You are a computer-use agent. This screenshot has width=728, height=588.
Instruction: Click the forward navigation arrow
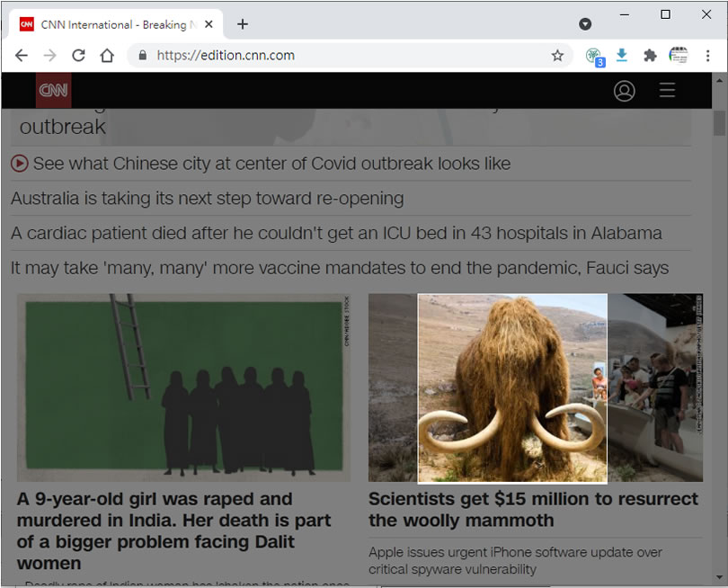point(49,56)
